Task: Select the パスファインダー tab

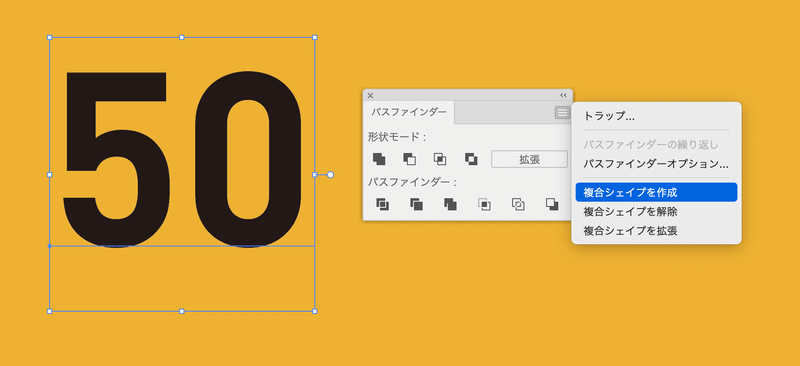Action: tap(409, 112)
